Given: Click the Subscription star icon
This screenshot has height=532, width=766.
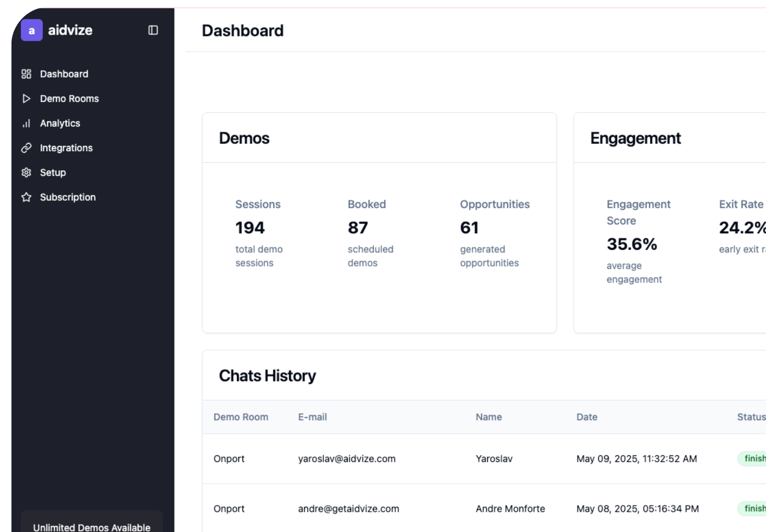Looking at the screenshot, I should tap(26, 197).
